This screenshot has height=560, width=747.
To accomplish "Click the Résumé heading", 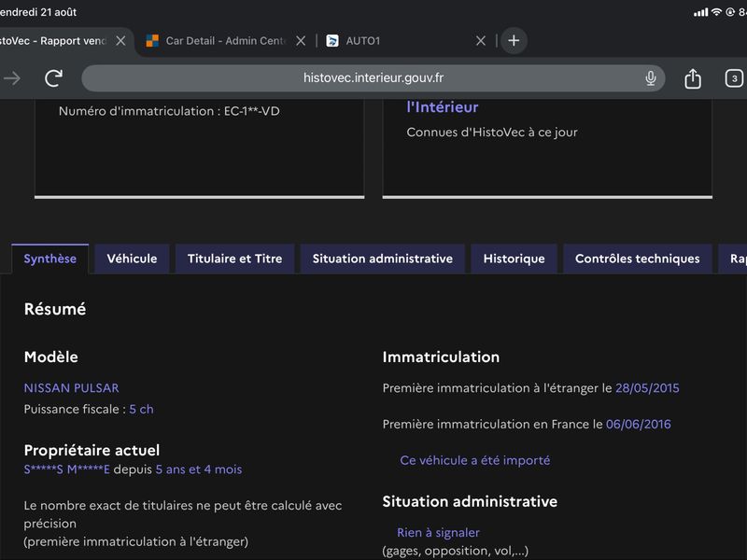I will 55,309.
